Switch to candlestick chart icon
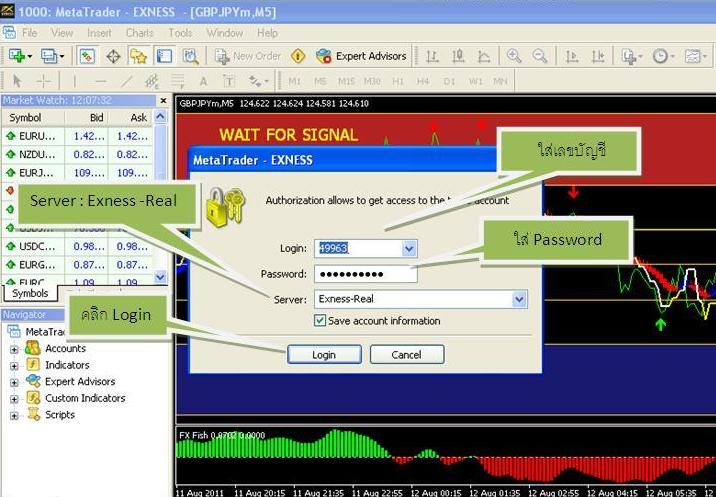 tap(458, 56)
